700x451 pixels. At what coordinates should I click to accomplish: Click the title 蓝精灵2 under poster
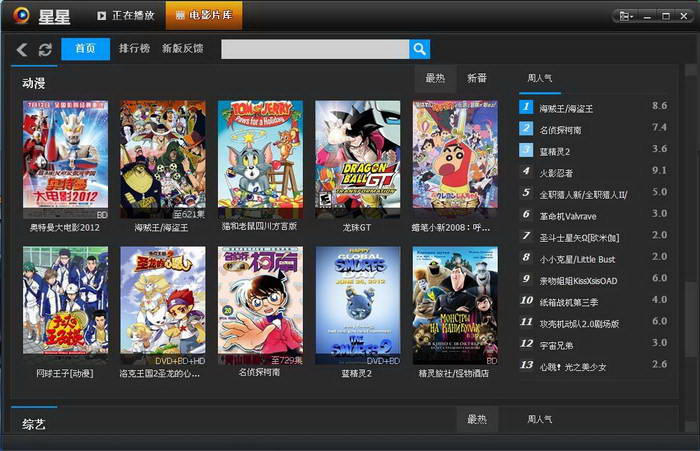[357, 373]
